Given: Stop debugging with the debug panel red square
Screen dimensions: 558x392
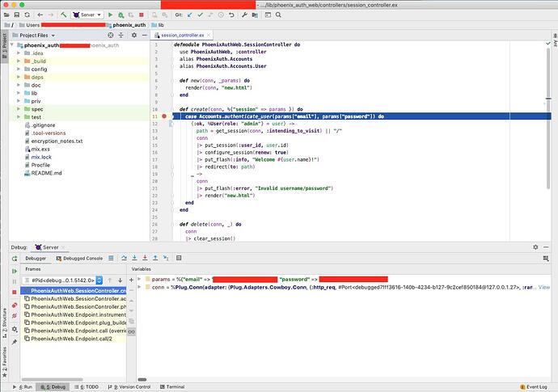Looking at the screenshot, I should [x=15, y=292].
